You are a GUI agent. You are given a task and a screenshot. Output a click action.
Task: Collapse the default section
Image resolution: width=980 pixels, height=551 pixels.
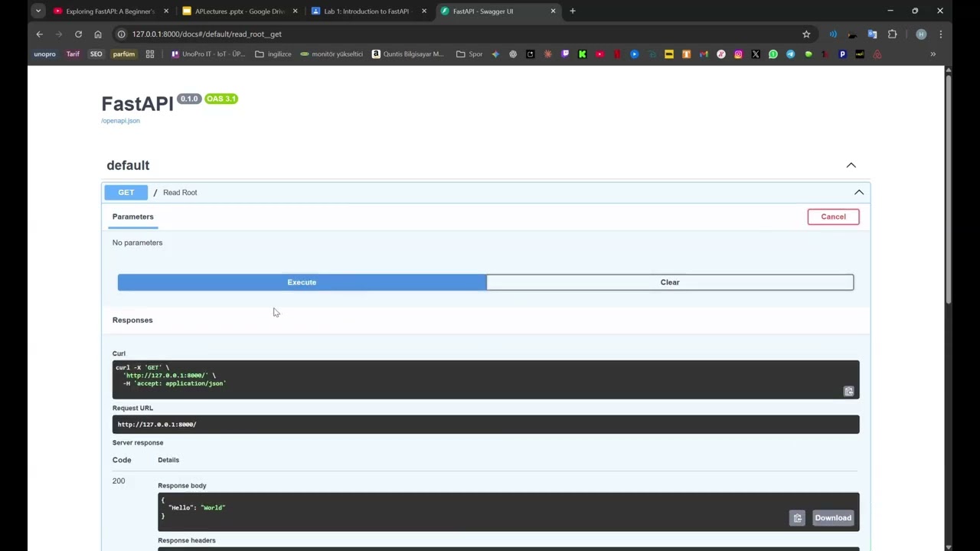point(851,165)
